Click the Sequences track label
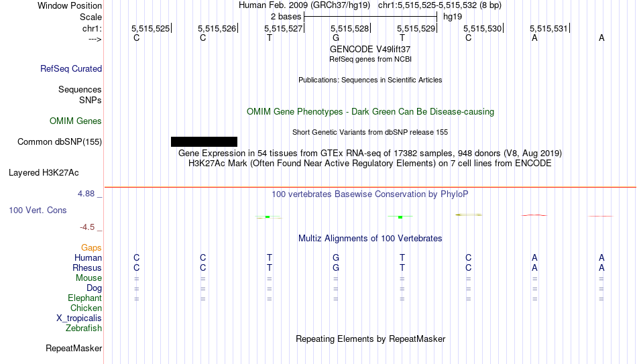The height and width of the screenshot is (364, 637). click(80, 89)
